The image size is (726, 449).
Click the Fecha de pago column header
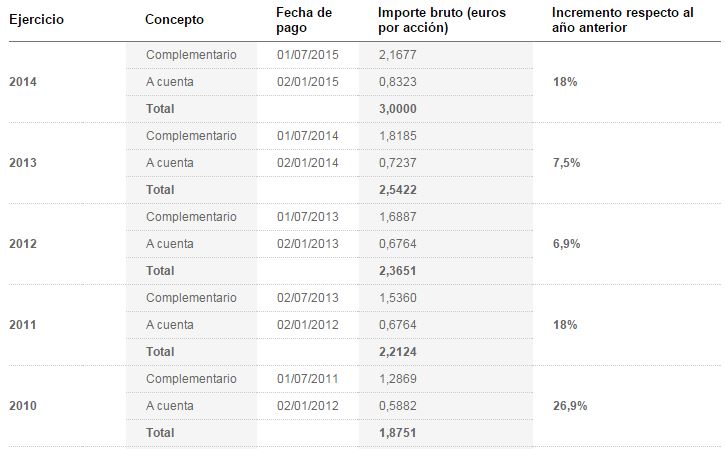(303, 19)
